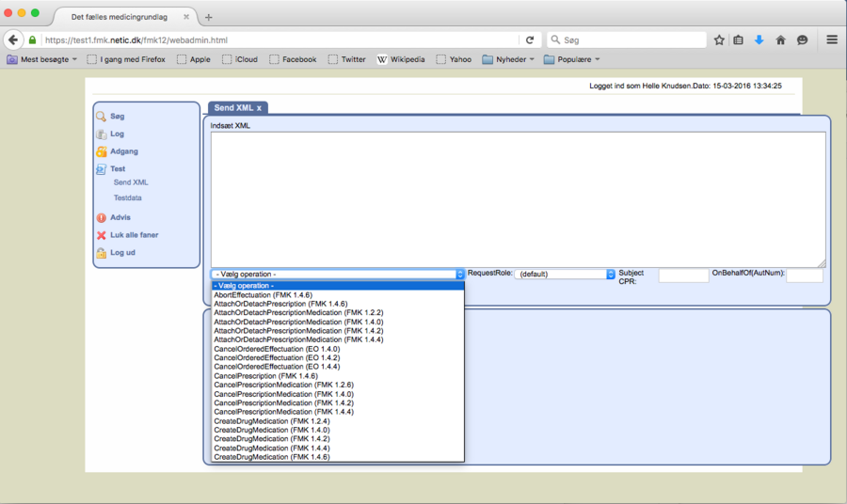Click the magnifier Søg icon in sidebar

tap(101, 117)
